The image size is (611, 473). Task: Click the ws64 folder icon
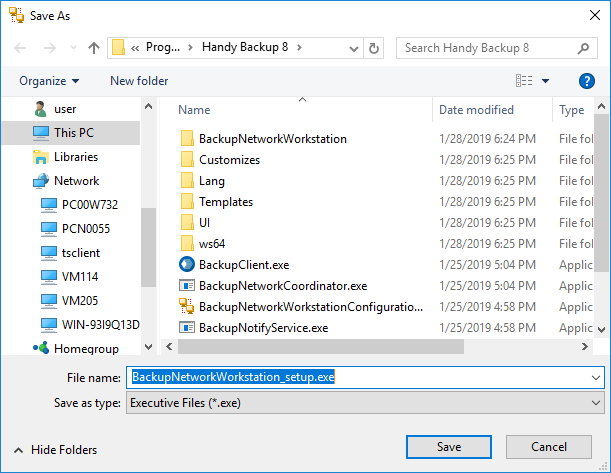tap(187, 244)
